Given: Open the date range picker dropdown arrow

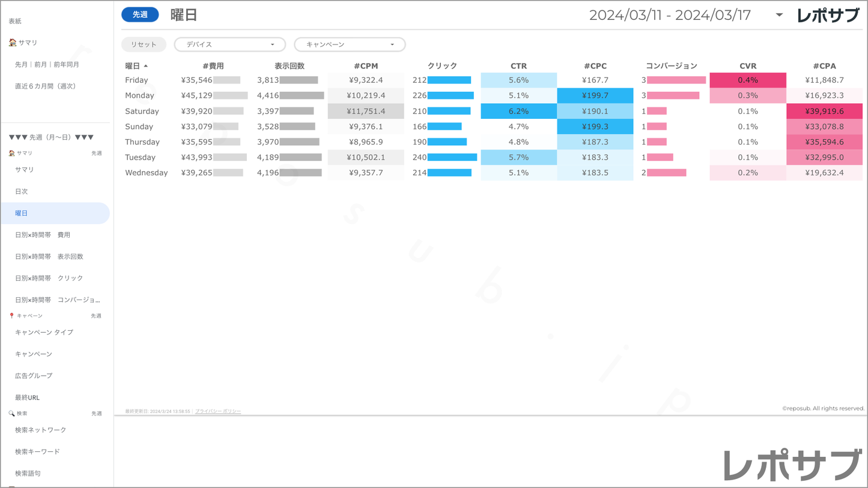Looking at the screenshot, I should (779, 15).
